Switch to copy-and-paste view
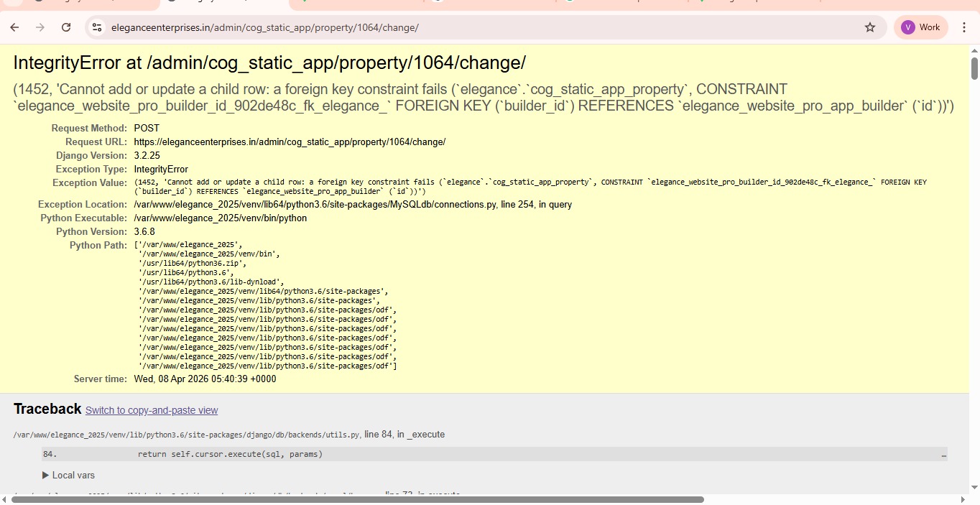 [x=152, y=410]
